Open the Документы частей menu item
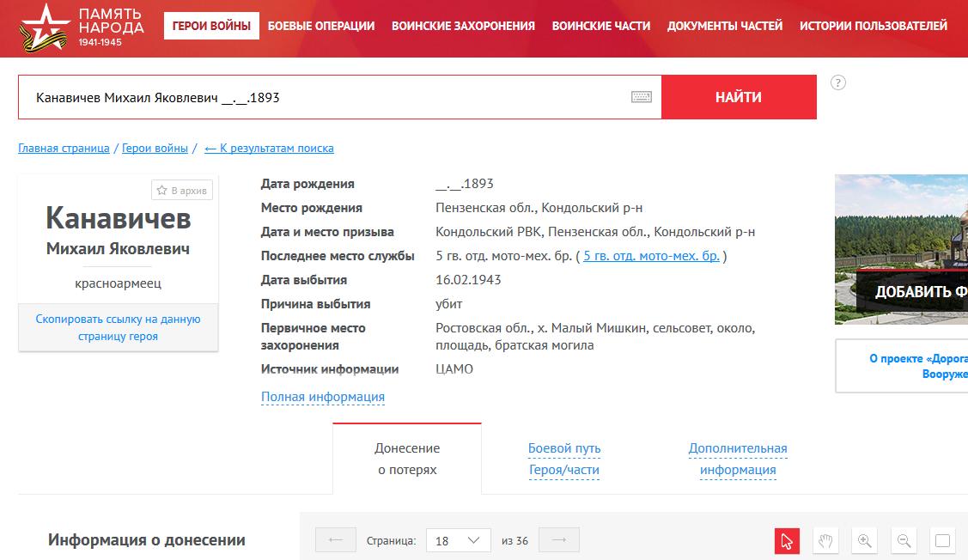This screenshot has height=560, width=968. pos(725,26)
